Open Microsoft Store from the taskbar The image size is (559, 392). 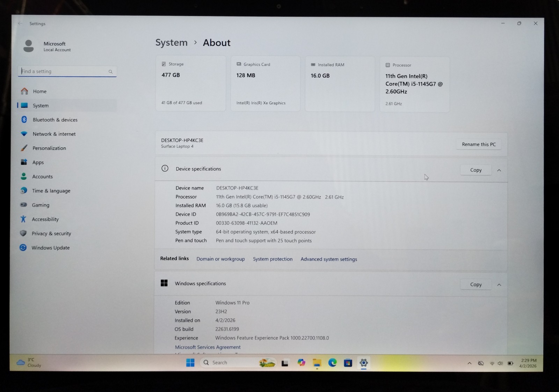tap(348, 363)
